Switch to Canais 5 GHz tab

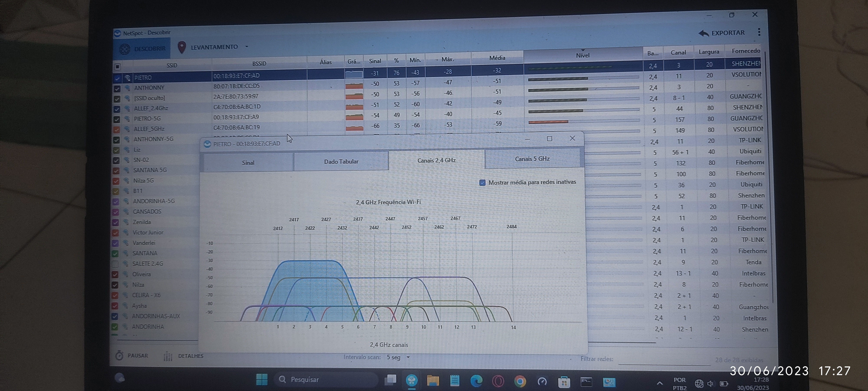pos(532,159)
